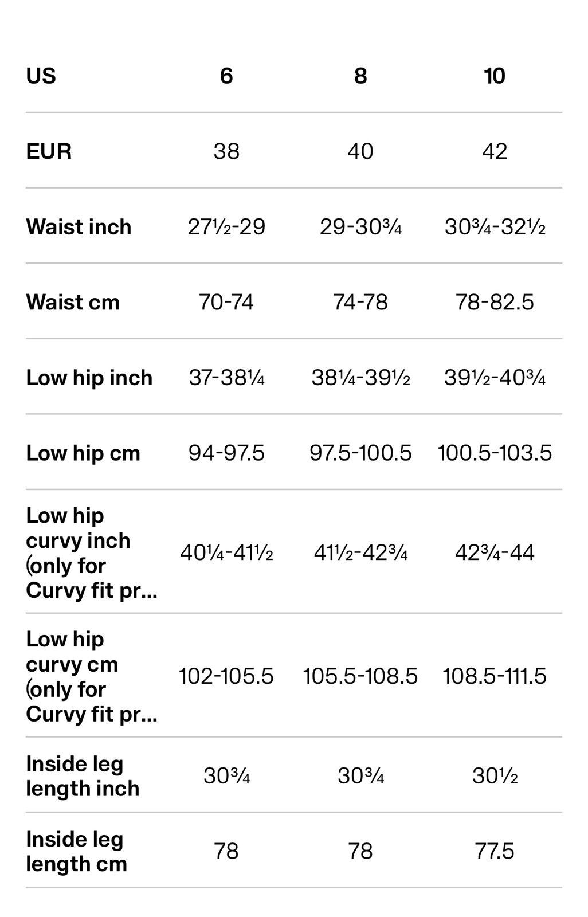Select the 37-38¼ low hip value
The height and width of the screenshot is (917, 588).
226,378
